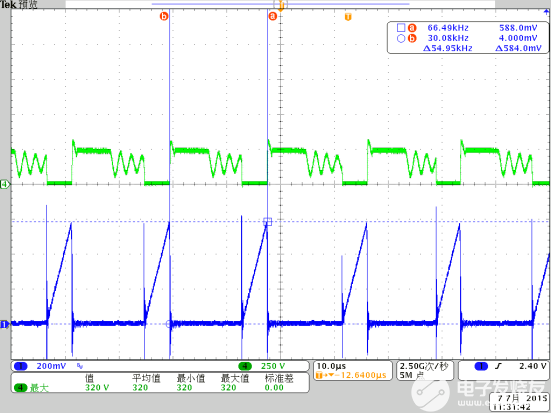Viewport: 551px width, 413px height.
Task: Click the circle cursor b readout icon
Action: click(x=401, y=38)
